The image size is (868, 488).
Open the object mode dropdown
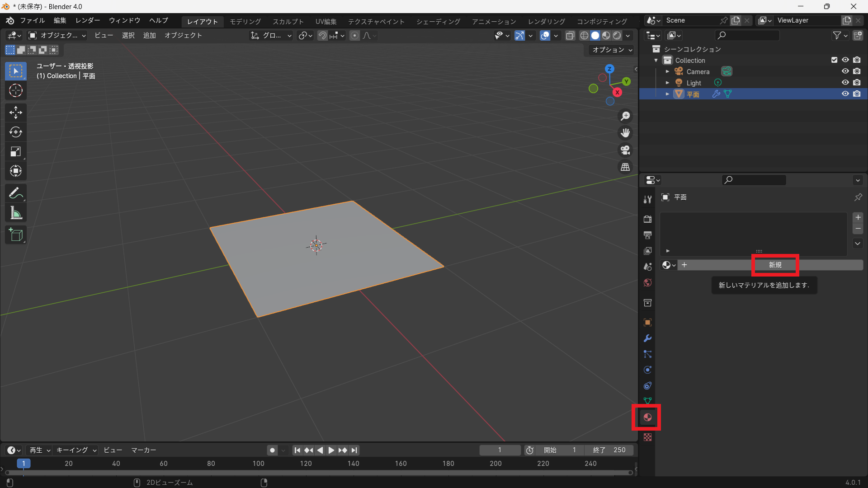pos(57,35)
